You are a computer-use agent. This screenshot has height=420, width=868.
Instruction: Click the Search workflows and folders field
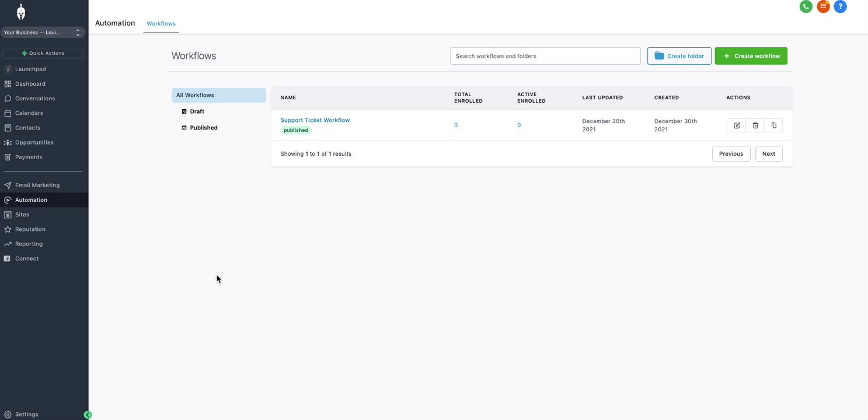pyautogui.click(x=545, y=56)
